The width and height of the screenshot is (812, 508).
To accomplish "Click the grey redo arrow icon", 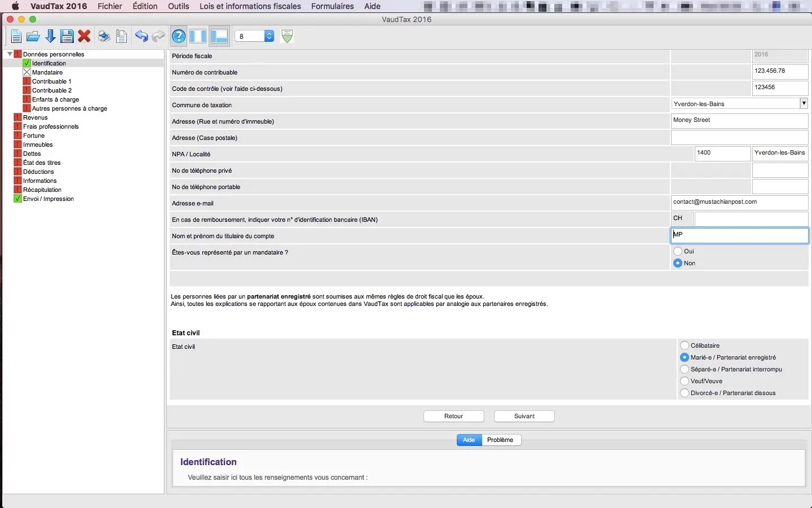I will tap(158, 37).
